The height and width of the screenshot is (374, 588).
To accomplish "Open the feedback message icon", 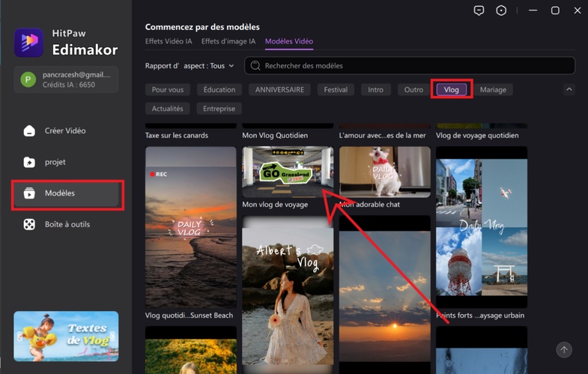I will coord(479,10).
